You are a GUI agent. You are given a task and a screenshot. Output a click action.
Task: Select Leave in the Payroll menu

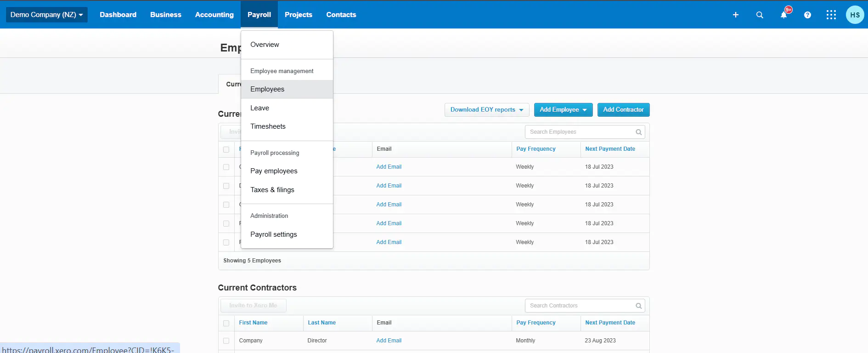pyautogui.click(x=287, y=108)
